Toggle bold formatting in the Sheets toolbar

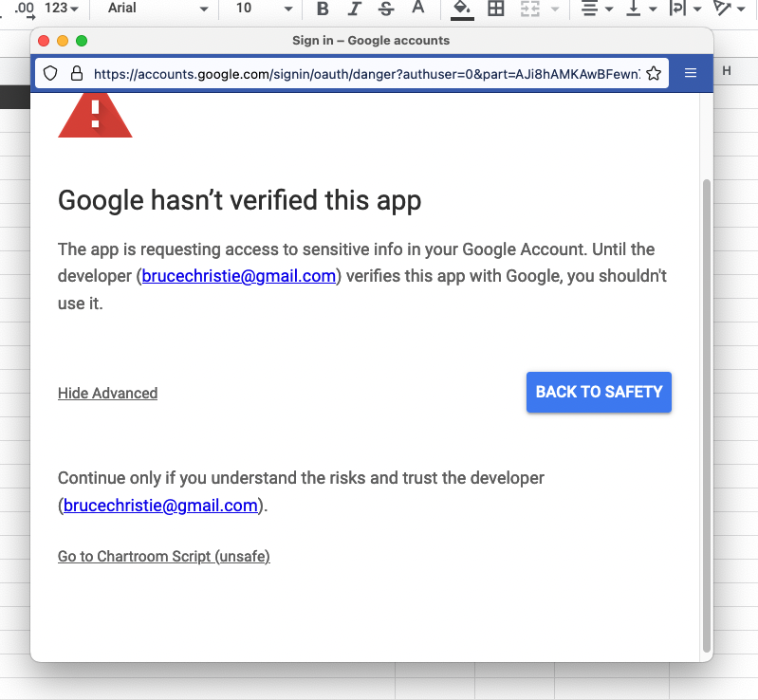(323, 9)
